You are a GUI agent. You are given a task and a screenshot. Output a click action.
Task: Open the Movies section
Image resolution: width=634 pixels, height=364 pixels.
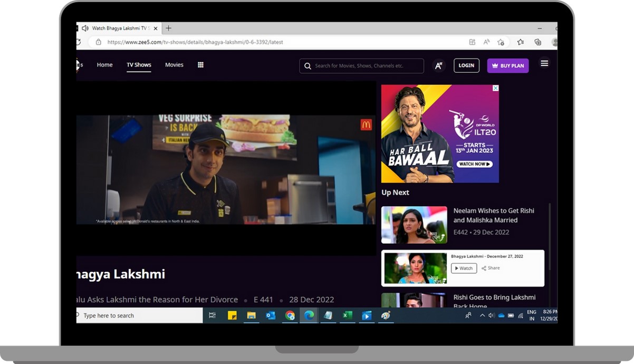(174, 65)
